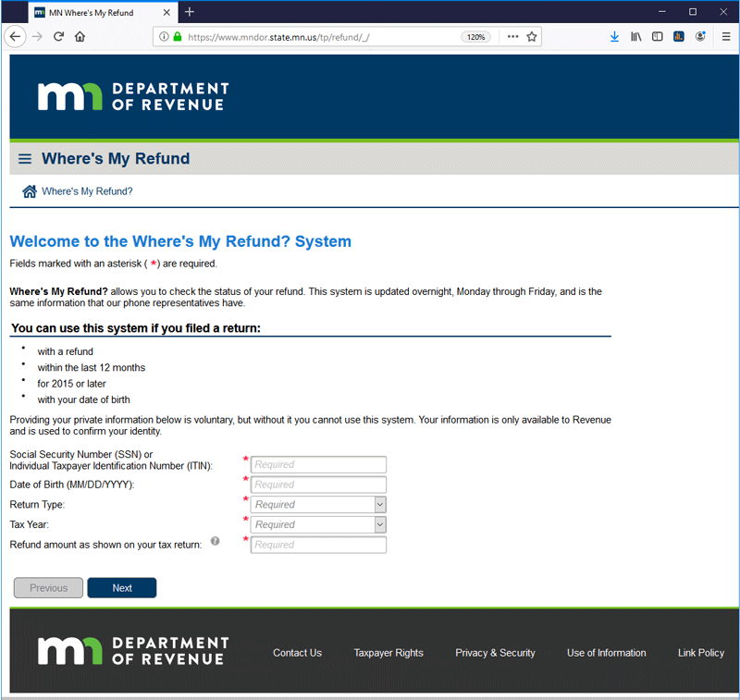
Task: Open the browser home page icon
Action: (x=80, y=37)
